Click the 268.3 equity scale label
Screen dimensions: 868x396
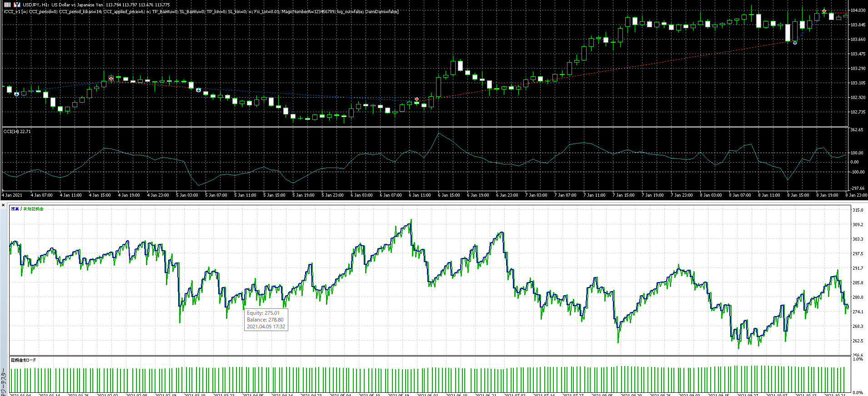coord(858,327)
